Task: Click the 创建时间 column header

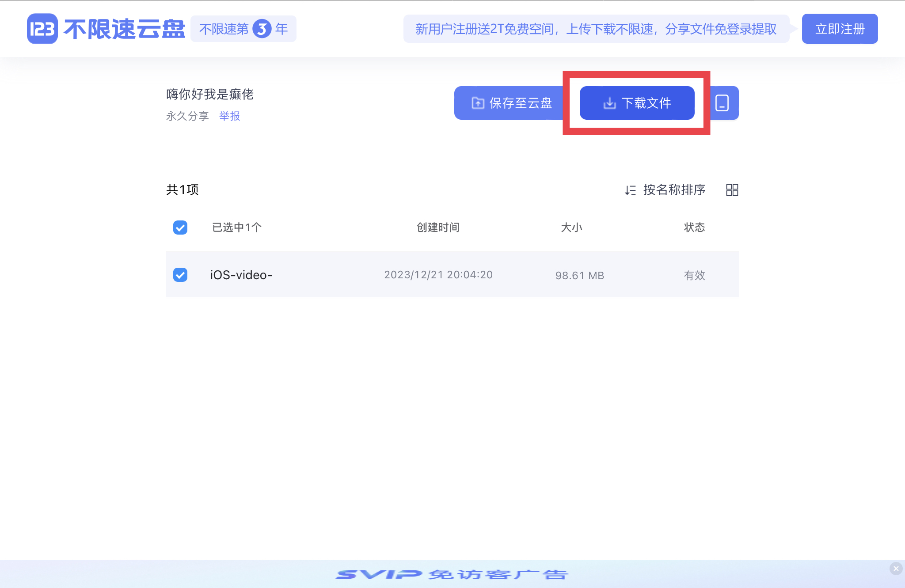Action: point(438,228)
